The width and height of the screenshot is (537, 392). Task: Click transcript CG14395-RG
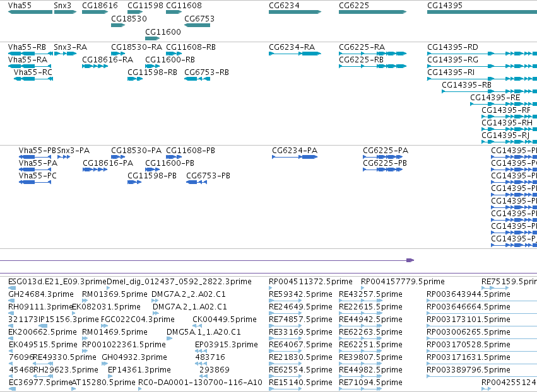[x=482, y=66]
